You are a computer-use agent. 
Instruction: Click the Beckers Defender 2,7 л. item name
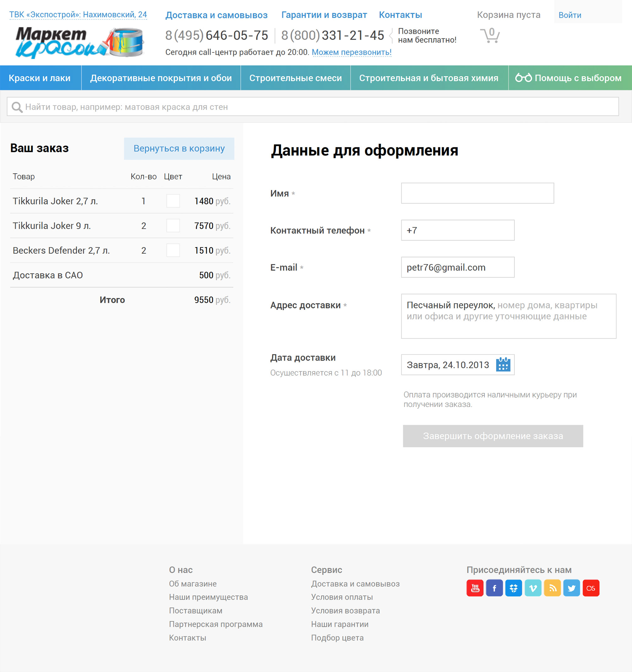tap(61, 251)
